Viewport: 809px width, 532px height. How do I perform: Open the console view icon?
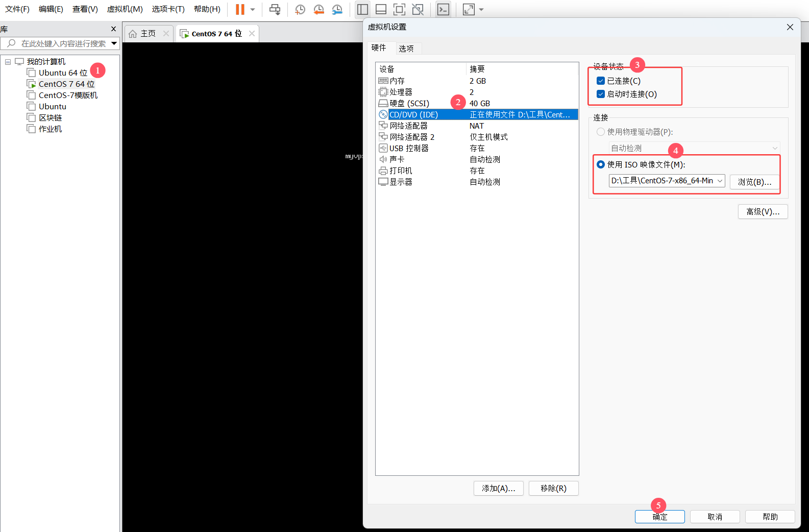point(443,9)
